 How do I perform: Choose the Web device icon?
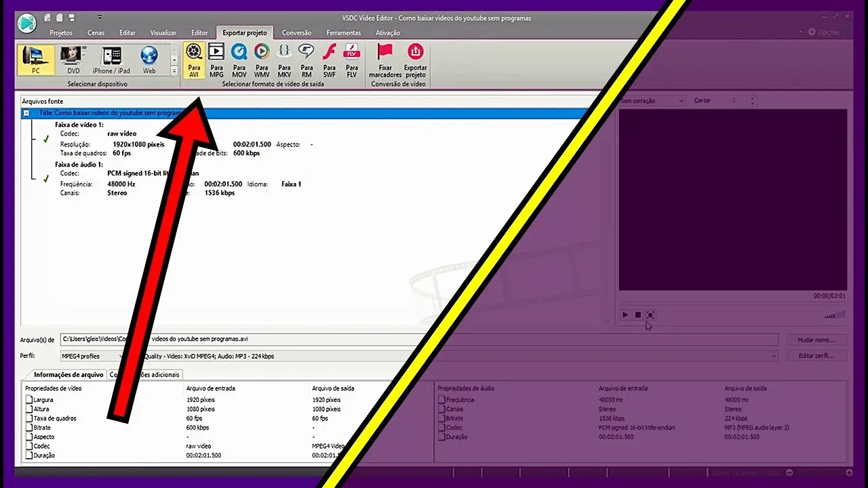(149, 60)
